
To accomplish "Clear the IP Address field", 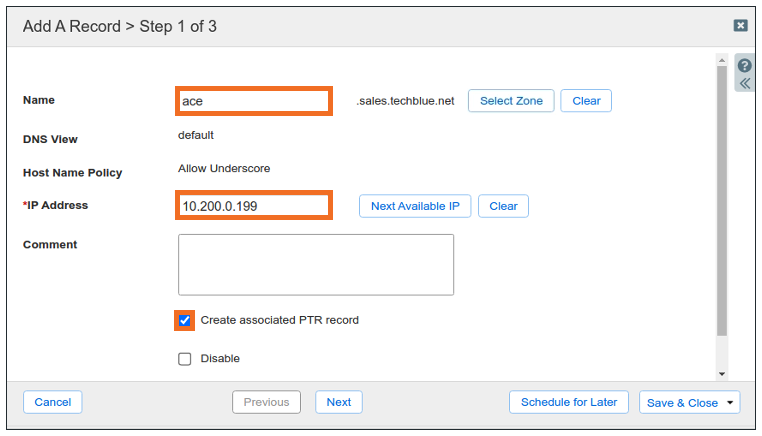I will (503, 206).
